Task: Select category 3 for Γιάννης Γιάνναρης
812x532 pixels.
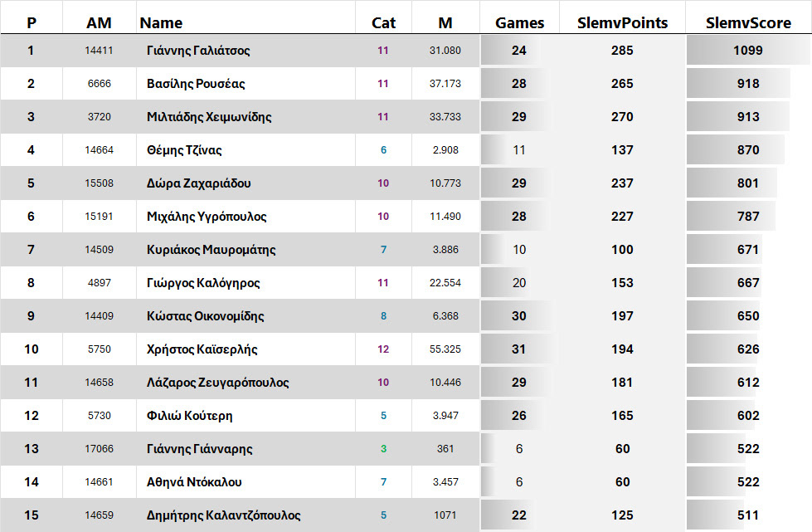Action: 383,449
